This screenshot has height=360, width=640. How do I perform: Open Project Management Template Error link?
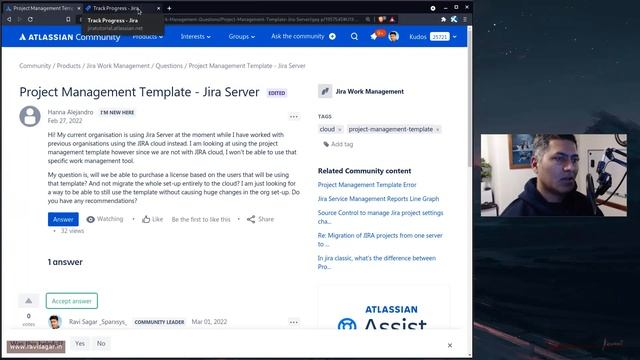pyautogui.click(x=367, y=185)
